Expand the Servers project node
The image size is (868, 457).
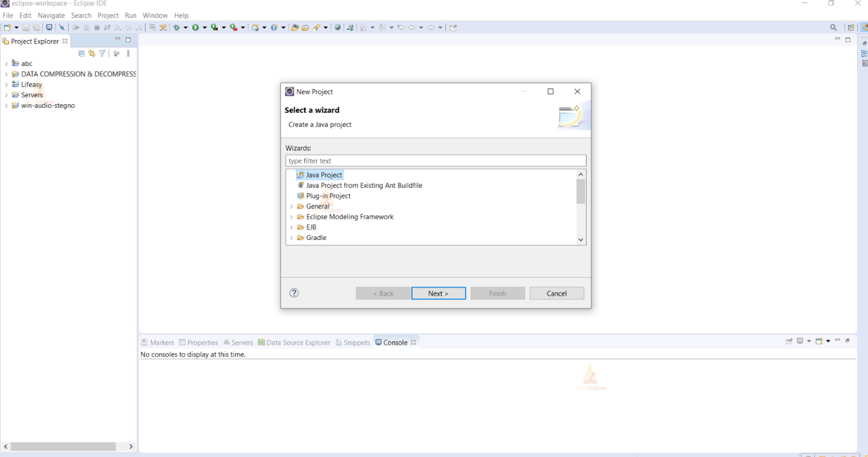point(6,95)
